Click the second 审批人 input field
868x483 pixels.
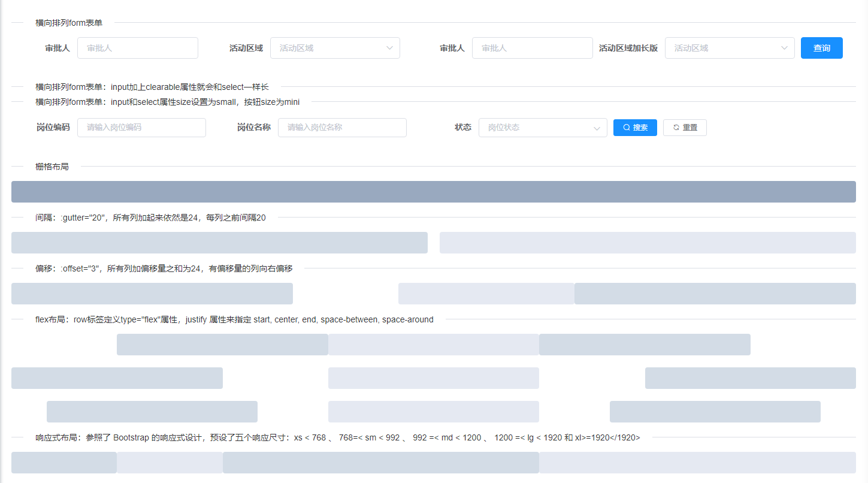coord(532,48)
